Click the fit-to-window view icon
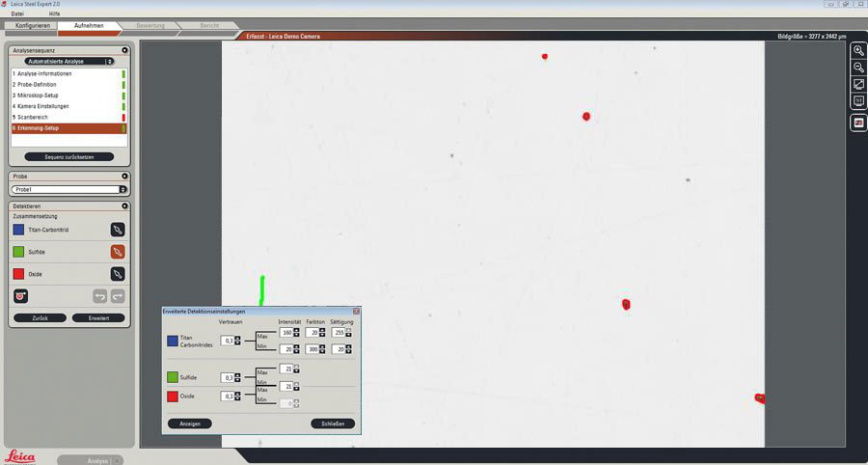 858,85
